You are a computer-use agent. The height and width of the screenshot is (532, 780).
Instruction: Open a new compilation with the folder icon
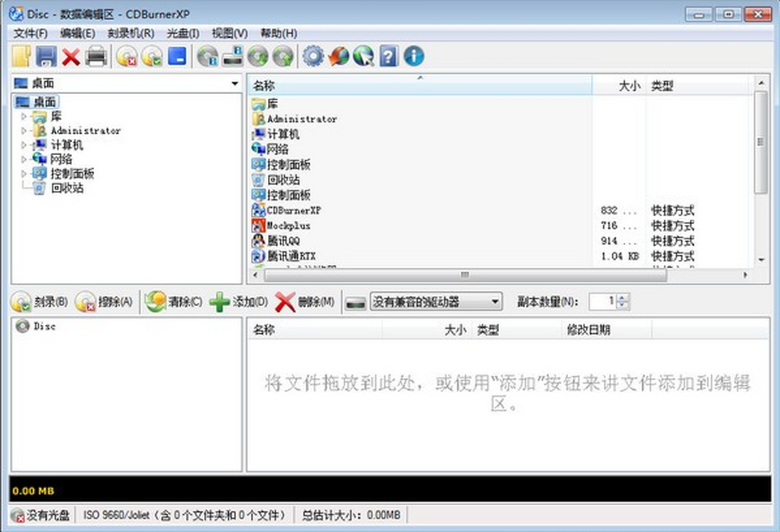point(21,56)
